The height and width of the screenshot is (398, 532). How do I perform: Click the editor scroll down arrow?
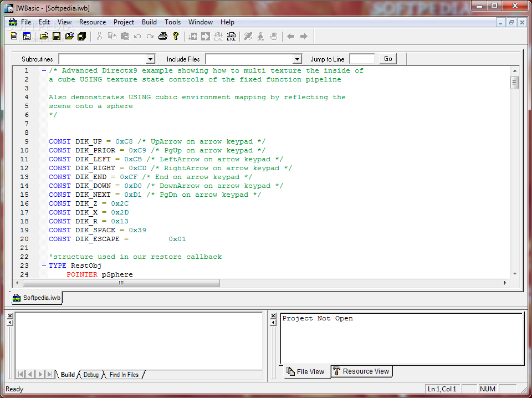click(515, 273)
